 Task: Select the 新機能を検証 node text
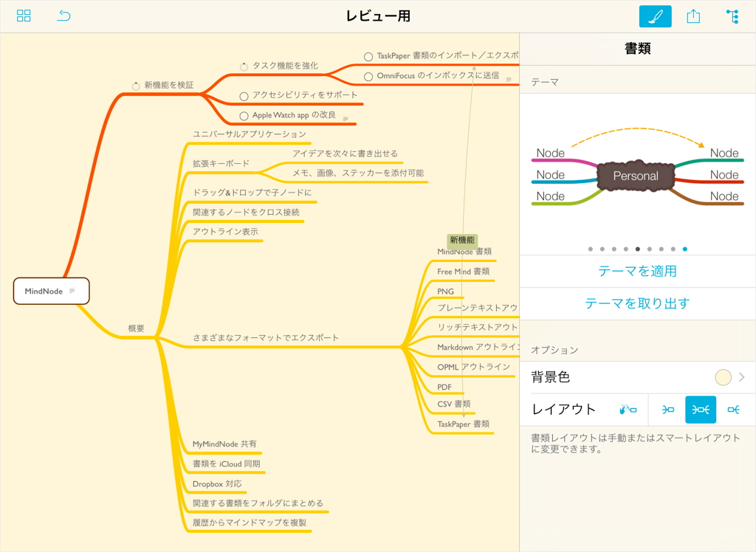point(169,85)
